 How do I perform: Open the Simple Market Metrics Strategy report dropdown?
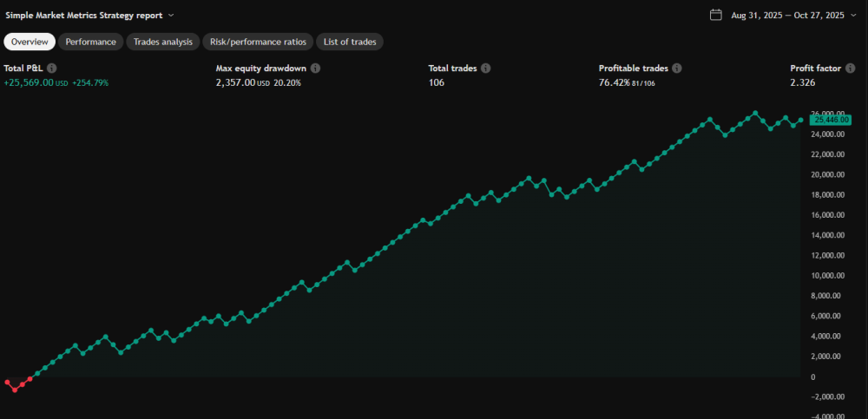(x=171, y=16)
